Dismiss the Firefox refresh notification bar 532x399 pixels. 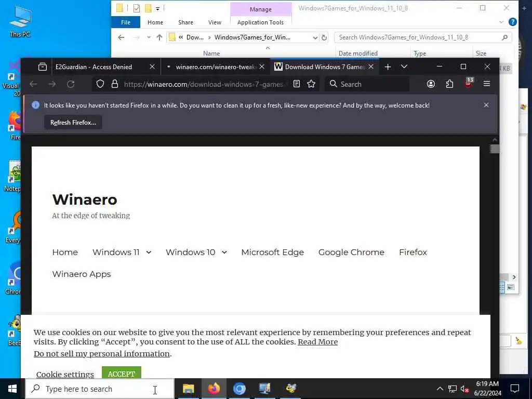[x=486, y=105]
